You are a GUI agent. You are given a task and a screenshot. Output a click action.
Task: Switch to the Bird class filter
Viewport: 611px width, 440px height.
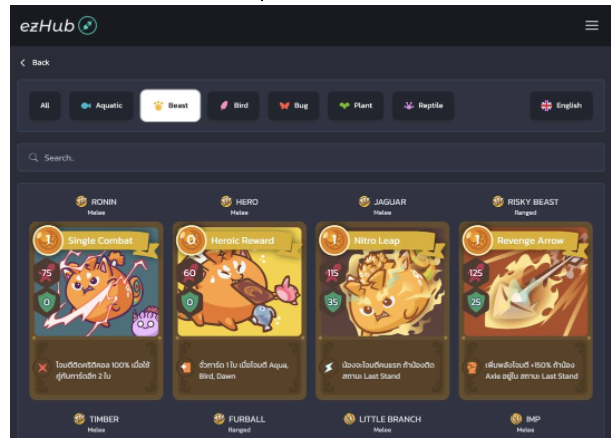click(x=233, y=106)
